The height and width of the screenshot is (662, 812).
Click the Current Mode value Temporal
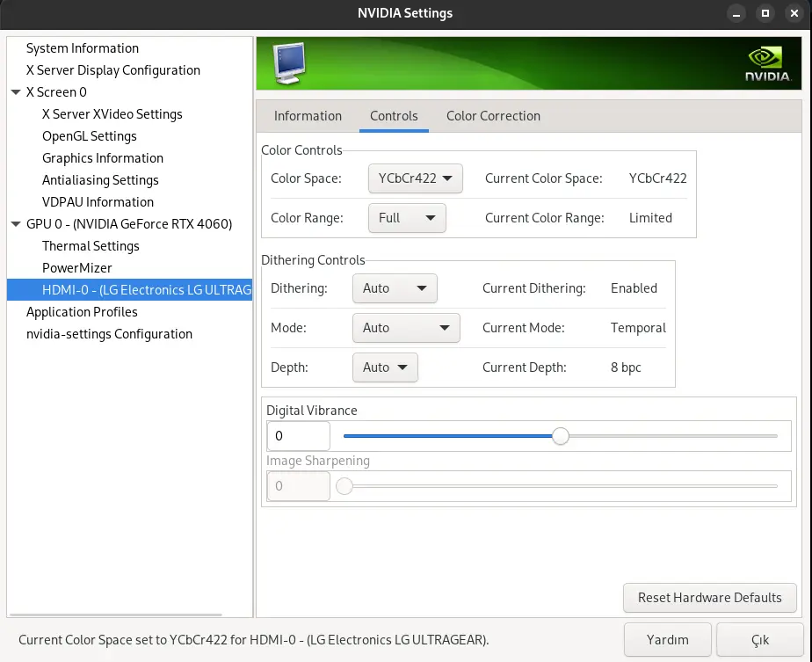(638, 328)
